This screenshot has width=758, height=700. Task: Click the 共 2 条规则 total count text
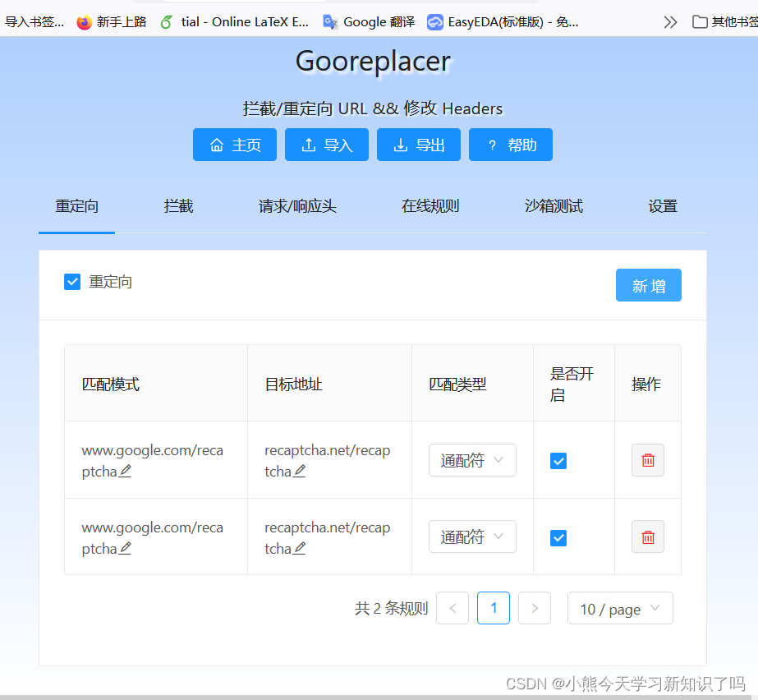point(392,608)
